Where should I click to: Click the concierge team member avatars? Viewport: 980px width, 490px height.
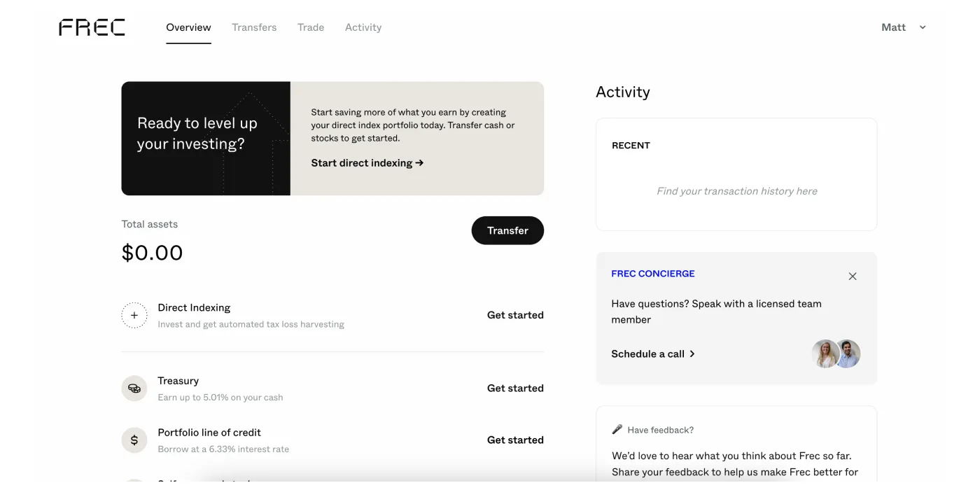[836, 354]
